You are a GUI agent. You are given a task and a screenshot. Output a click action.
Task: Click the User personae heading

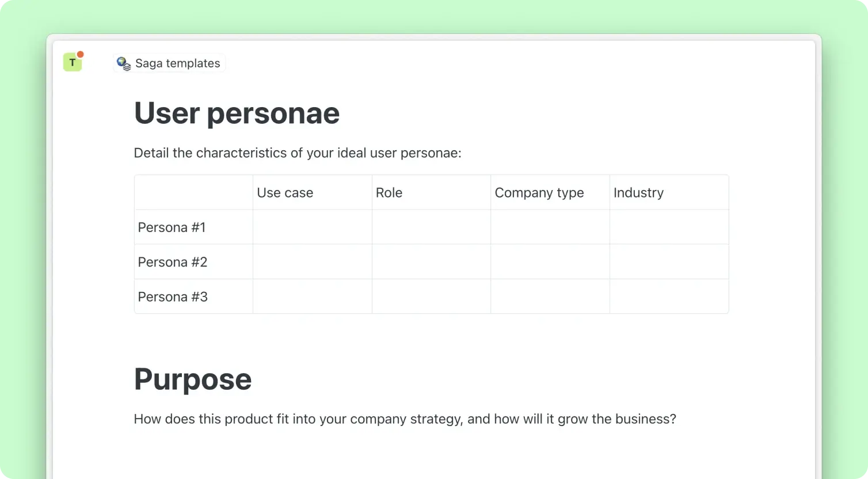[237, 113]
